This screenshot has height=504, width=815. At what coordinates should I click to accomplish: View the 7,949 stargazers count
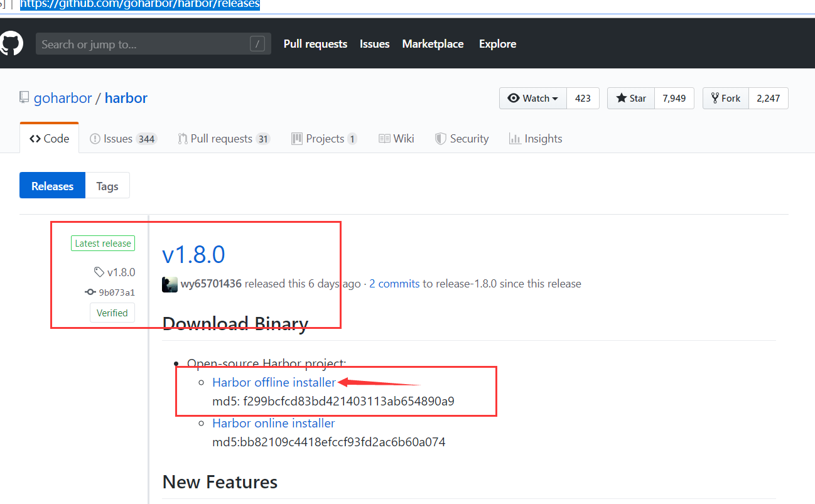coord(674,99)
